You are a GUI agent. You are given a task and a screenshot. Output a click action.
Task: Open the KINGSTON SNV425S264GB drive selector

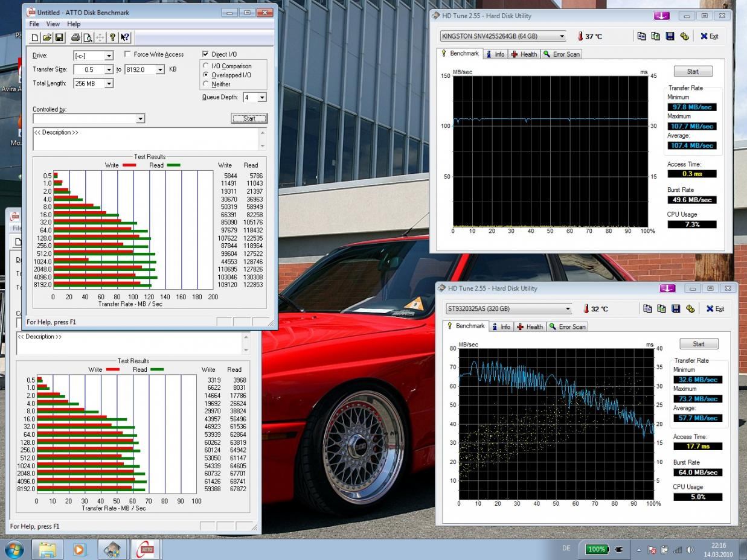pos(502,36)
